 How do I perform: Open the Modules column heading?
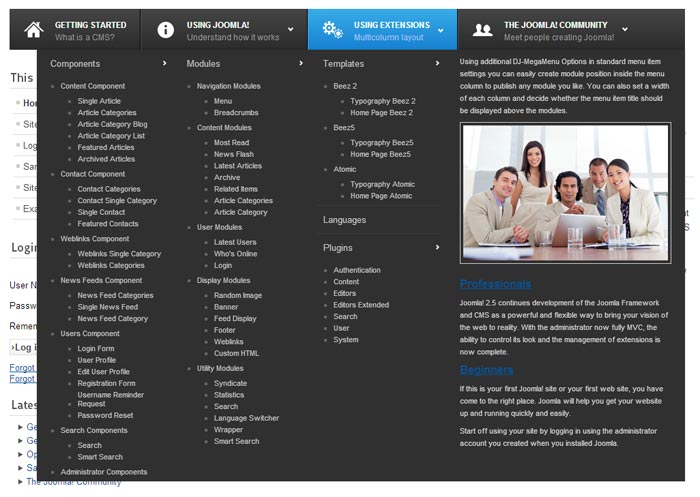203,64
